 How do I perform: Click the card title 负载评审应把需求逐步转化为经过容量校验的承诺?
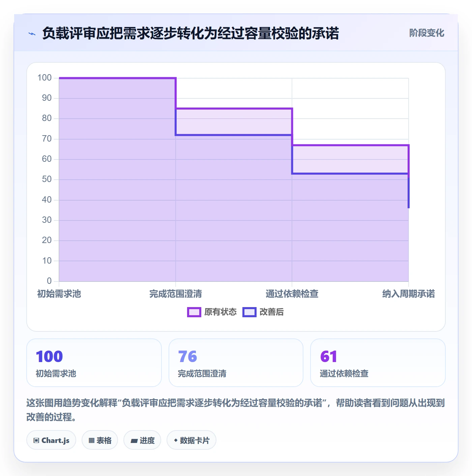[x=190, y=33]
